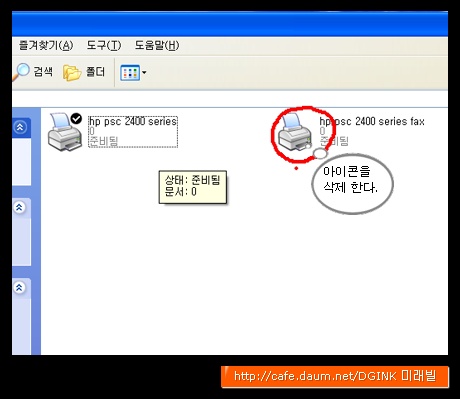Click the hp psc 2400 series fax label
This screenshot has height=399, width=460.
point(372,121)
